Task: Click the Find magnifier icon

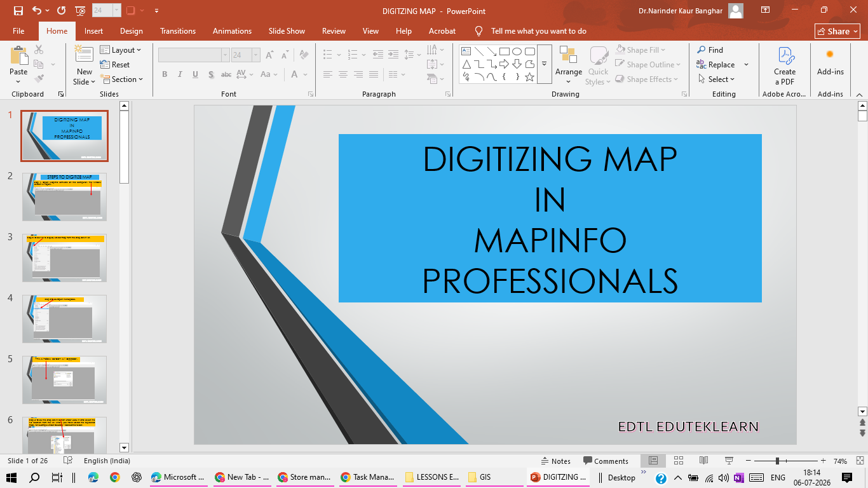Action: (702, 50)
